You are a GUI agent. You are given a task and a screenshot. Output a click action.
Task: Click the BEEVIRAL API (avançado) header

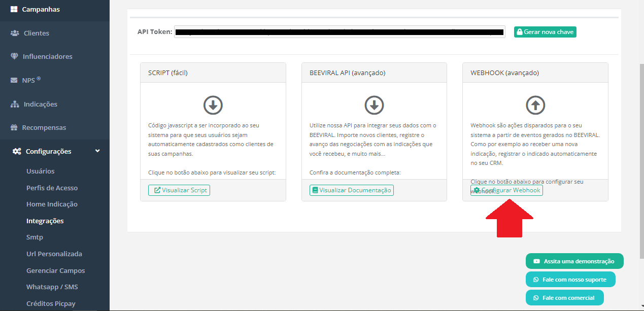(x=375, y=73)
